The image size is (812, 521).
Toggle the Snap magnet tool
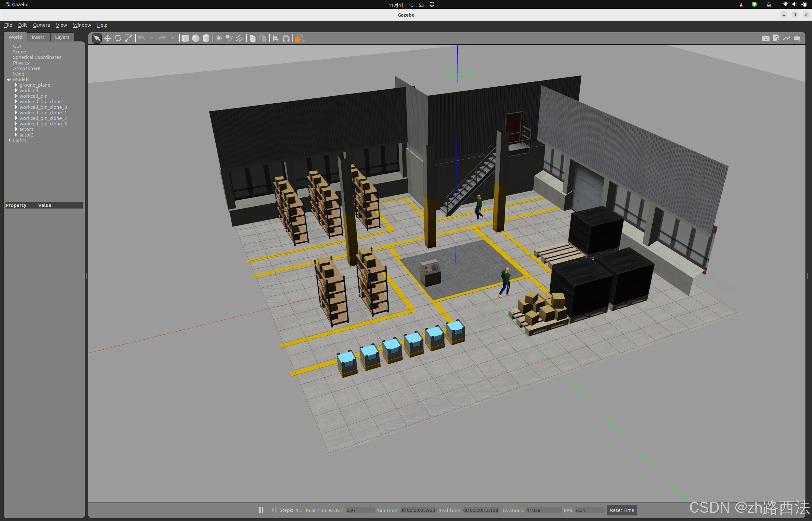(286, 38)
